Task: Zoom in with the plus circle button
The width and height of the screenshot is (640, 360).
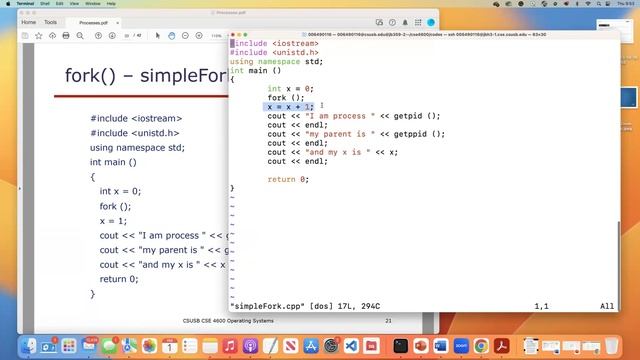Action: pyautogui.click(x=199, y=36)
